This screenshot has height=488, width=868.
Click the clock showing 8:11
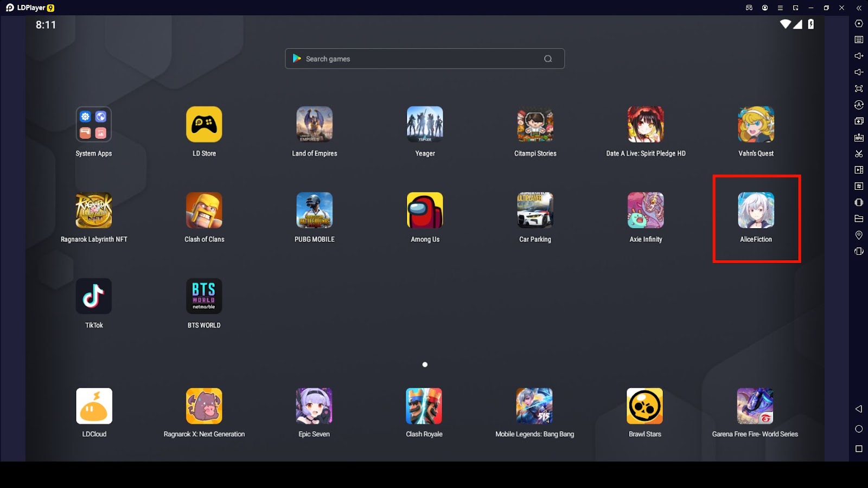46,25
